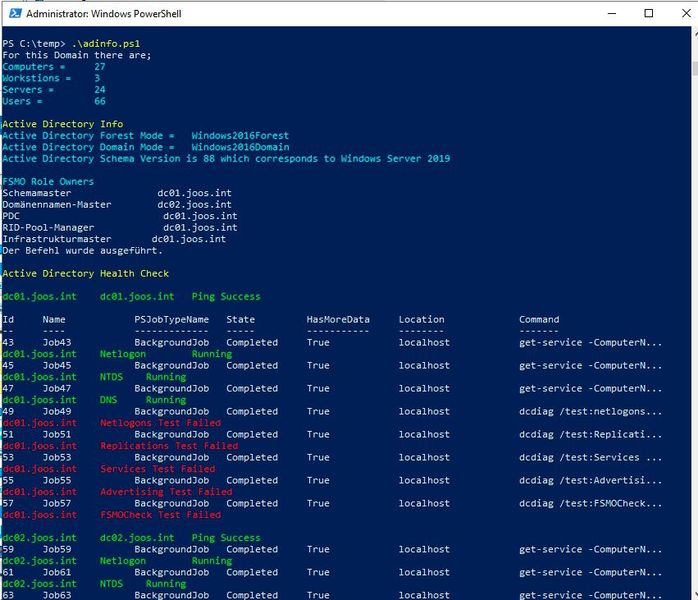Click the 'For this Domain there are;' line
Screen dimensions: 698x600
click(77, 55)
